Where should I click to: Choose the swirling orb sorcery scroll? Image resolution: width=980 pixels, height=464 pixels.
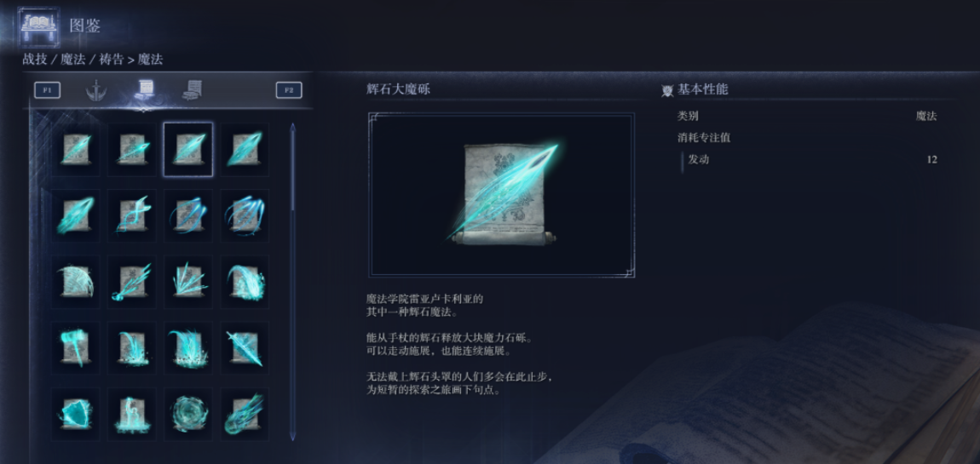pos(188,414)
